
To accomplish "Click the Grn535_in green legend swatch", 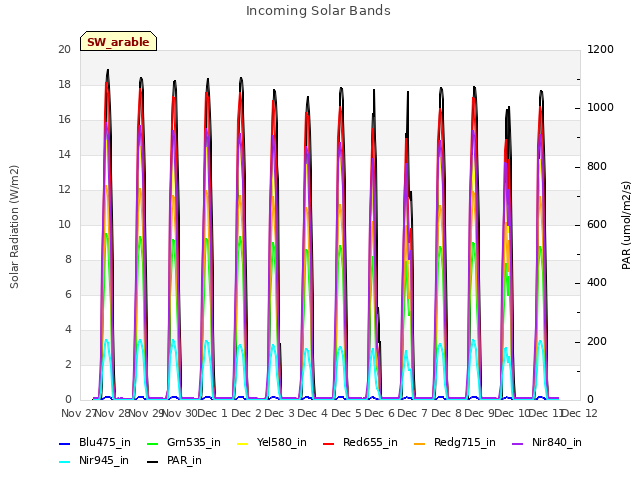I will 152,444.
